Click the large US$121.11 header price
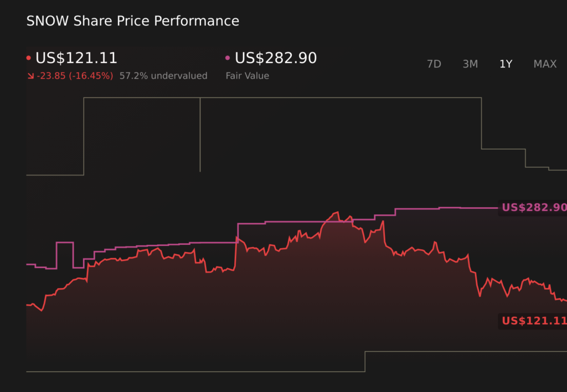Screen dimensions: 567x392 76,58
